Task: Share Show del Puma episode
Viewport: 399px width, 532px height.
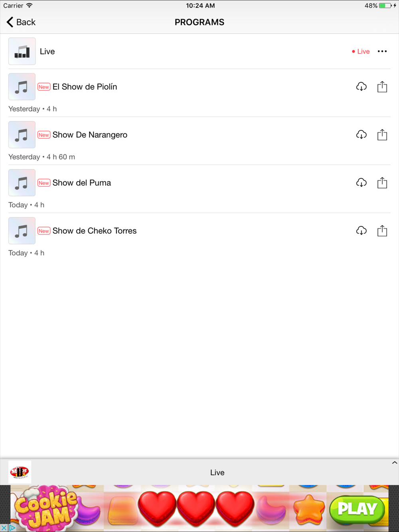Action: pos(382,183)
